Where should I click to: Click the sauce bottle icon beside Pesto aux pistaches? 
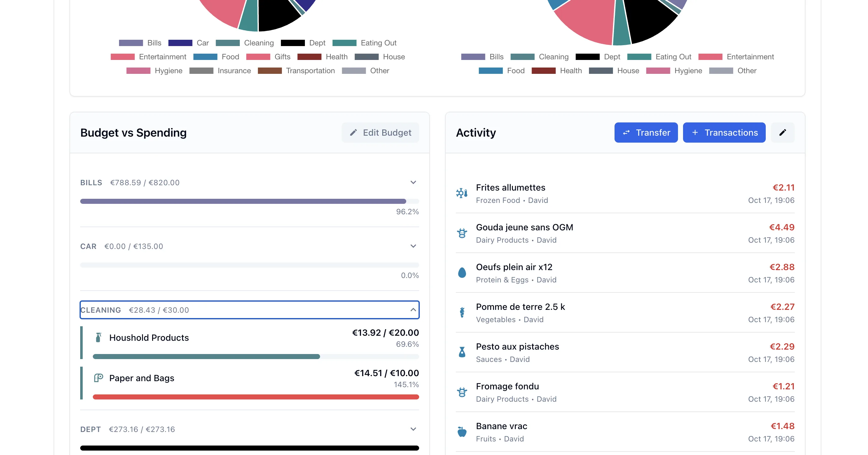(462, 352)
